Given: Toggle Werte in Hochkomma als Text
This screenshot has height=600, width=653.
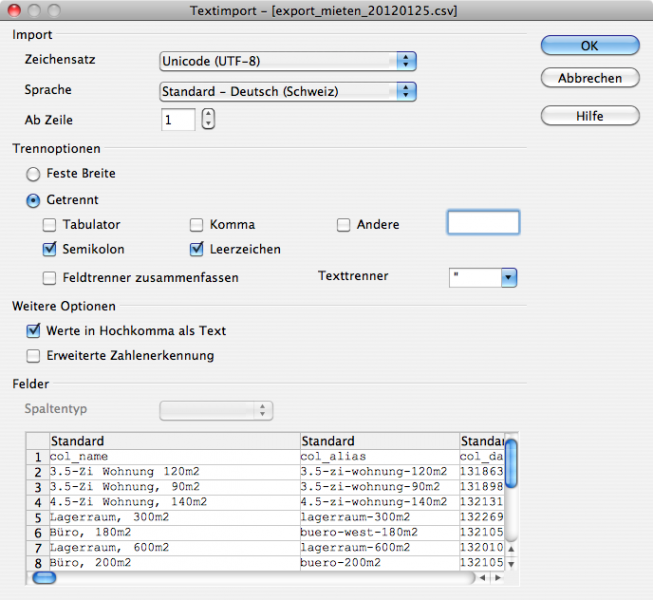Looking at the screenshot, I should (34, 331).
